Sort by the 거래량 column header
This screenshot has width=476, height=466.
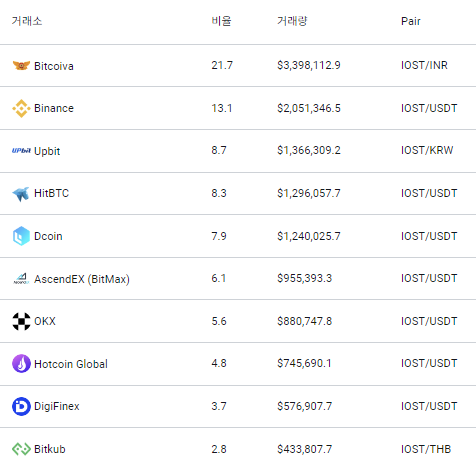click(x=292, y=21)
